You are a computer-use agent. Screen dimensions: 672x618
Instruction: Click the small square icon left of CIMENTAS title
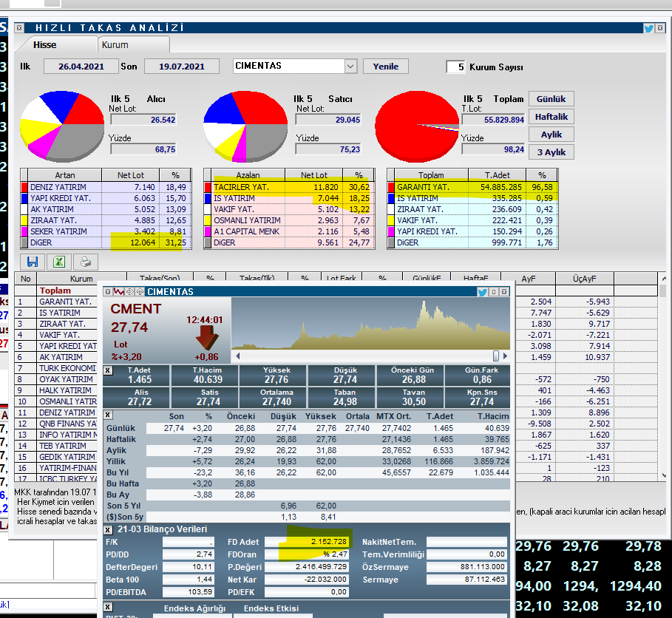[108, 292]
